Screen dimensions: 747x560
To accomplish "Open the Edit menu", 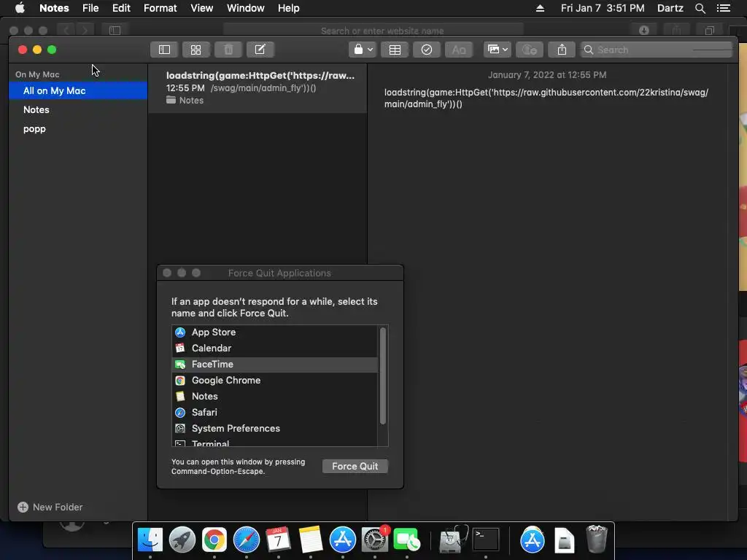I will coord(121,8).
